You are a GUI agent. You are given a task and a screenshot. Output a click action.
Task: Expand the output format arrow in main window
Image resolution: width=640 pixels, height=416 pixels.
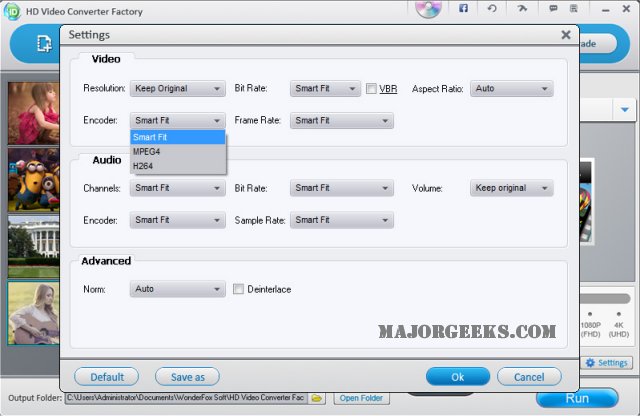(x=624, y=109)
